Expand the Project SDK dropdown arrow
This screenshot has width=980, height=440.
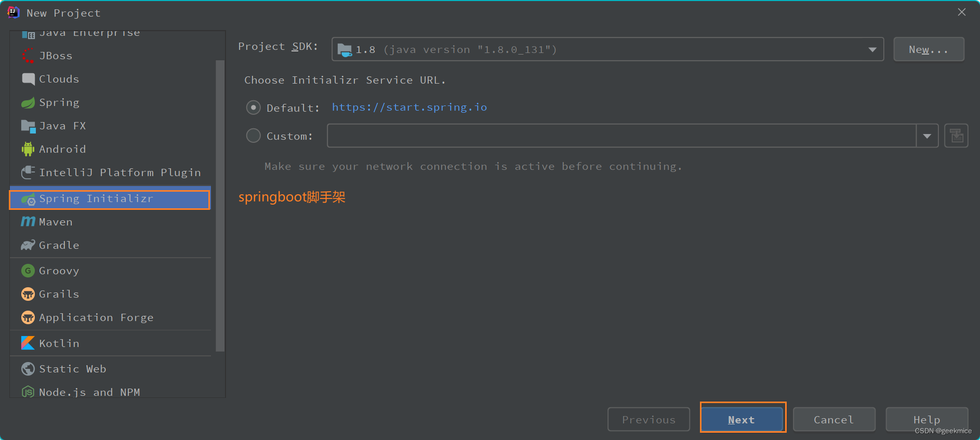coord(872,49)
